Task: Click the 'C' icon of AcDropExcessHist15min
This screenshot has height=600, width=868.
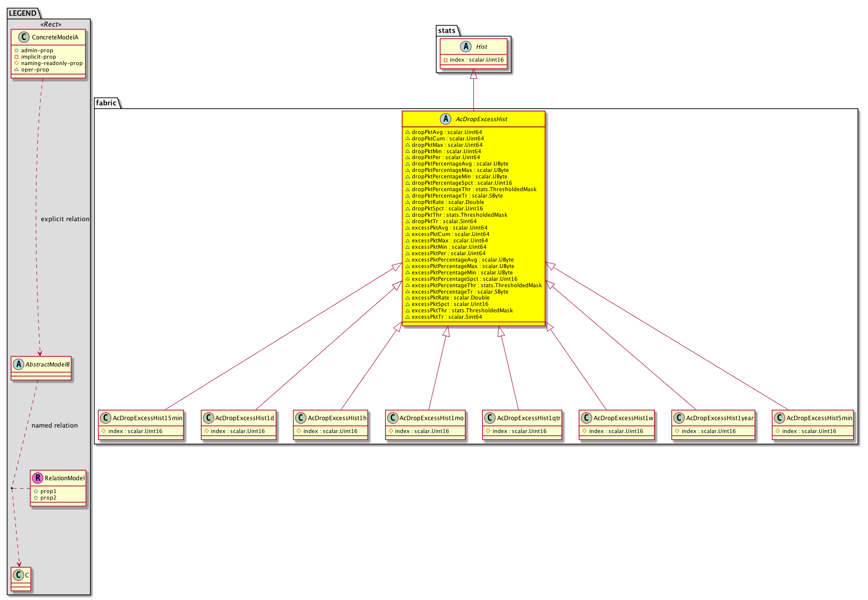Action: click(x=105, y=418)
